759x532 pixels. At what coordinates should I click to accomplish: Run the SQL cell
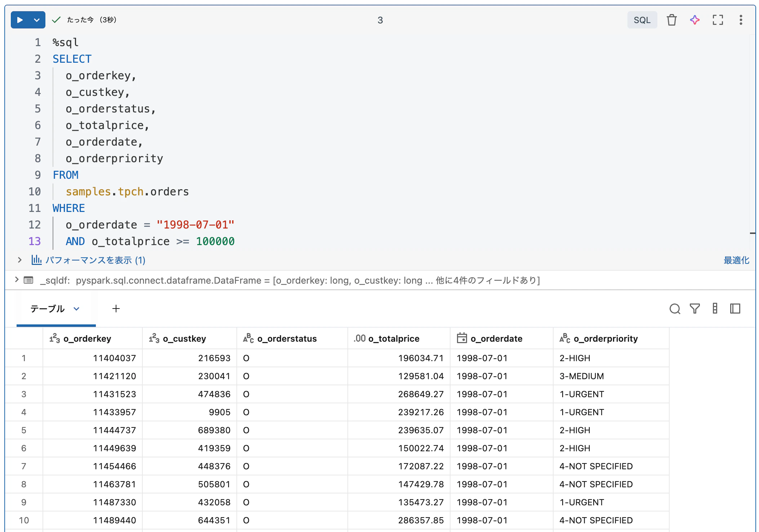click(x=20, y=20)
